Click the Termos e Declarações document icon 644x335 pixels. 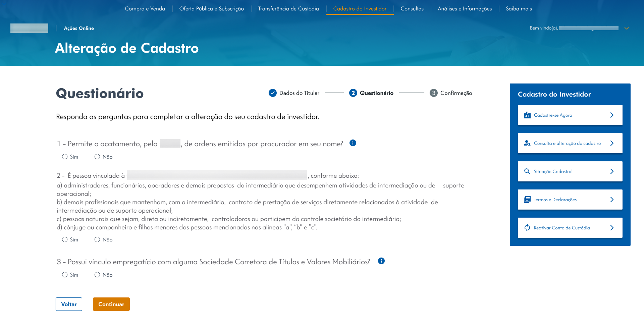tap(527, 200)
